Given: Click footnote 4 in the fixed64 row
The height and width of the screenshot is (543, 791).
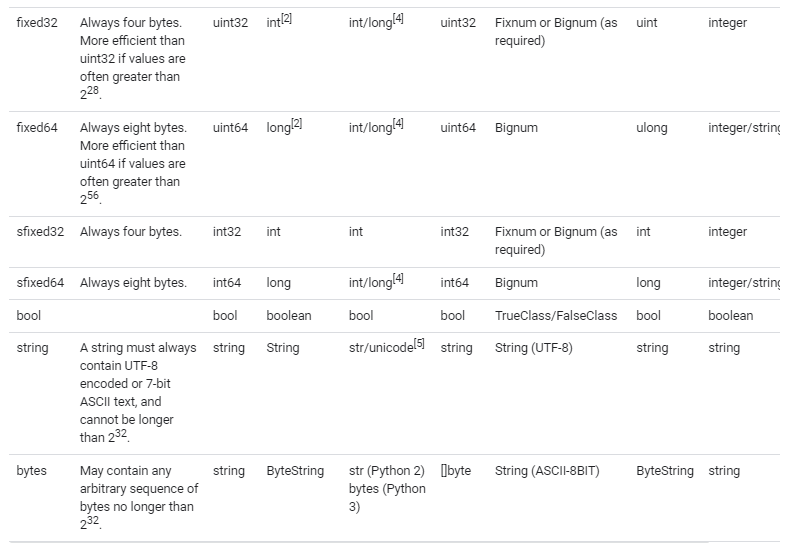Looking at the screenshot, I should 398,124.
